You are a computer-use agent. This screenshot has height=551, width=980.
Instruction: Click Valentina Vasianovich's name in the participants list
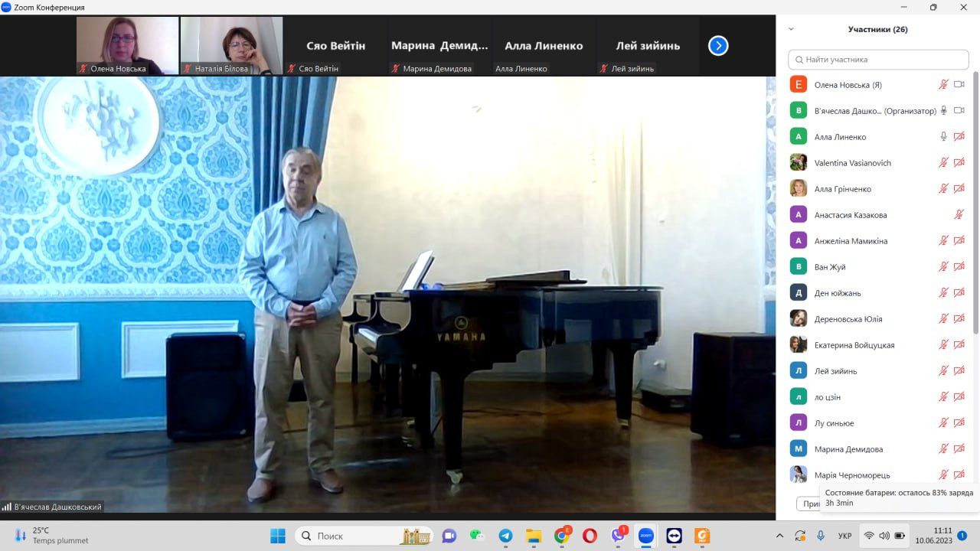tap(853, 163)
